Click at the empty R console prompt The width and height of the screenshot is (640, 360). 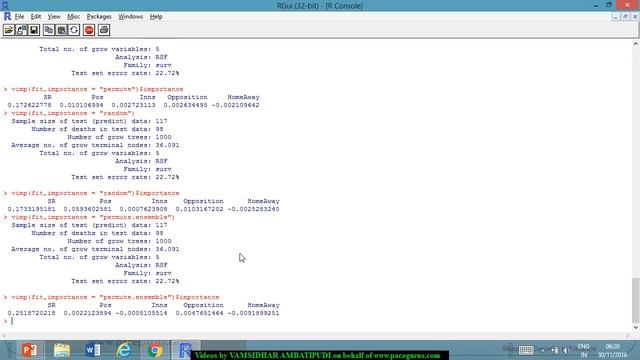coord(12,321)
